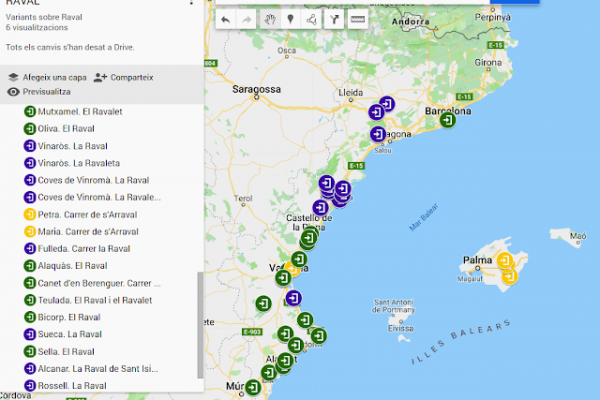The width and height of the screenshot is (600, 400).
Task: Select the Add marker pin tool
Action: click(x=290, y=20)
